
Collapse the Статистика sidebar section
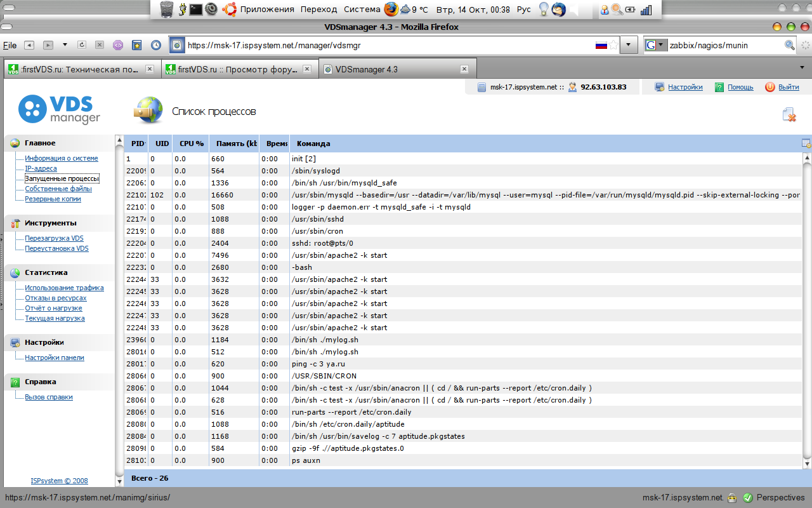click(59, 272)
